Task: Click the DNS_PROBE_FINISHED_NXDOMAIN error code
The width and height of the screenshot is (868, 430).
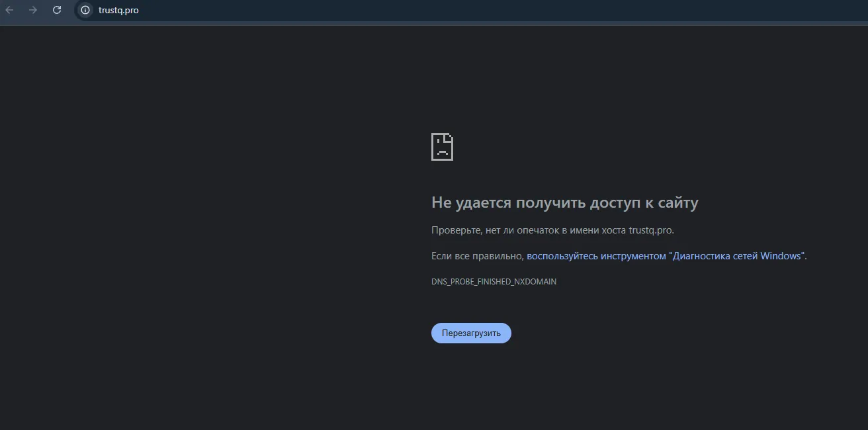Action: click(494, 282)
